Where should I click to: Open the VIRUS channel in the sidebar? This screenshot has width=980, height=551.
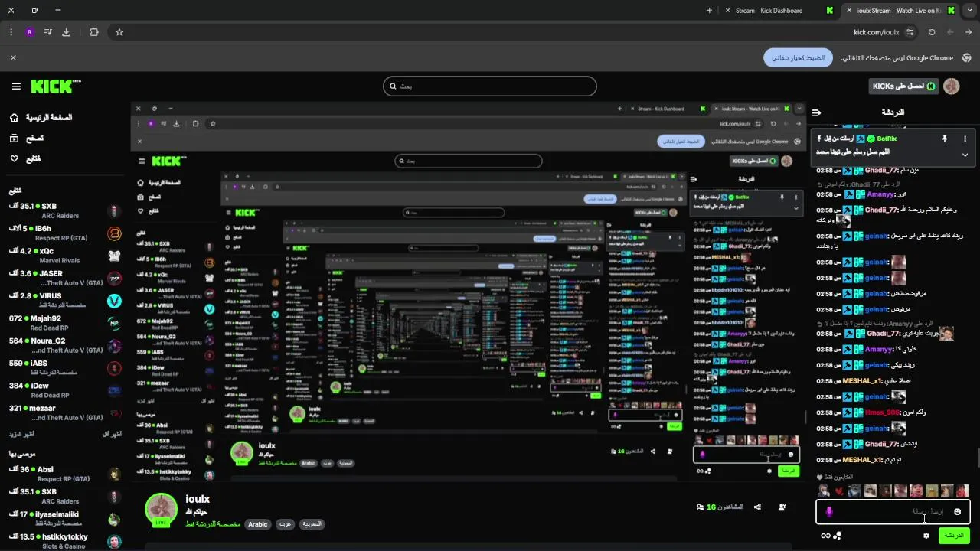click(x=65, y=301)
